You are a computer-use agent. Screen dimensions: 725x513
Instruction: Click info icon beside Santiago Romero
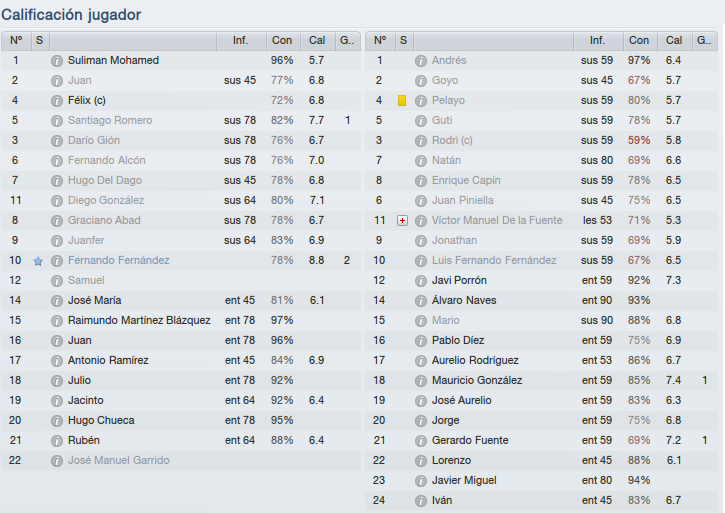click(56, 121)
